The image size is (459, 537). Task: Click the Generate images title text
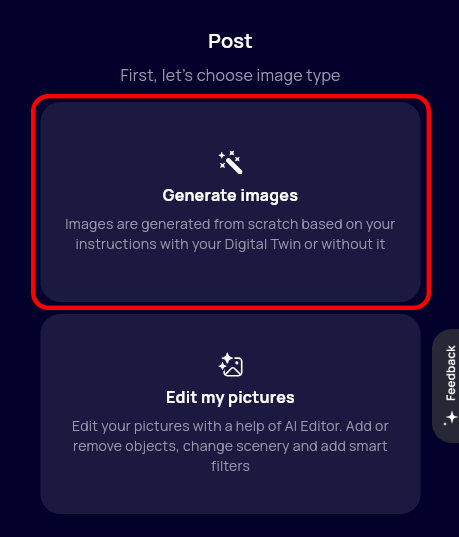point(230,196)
